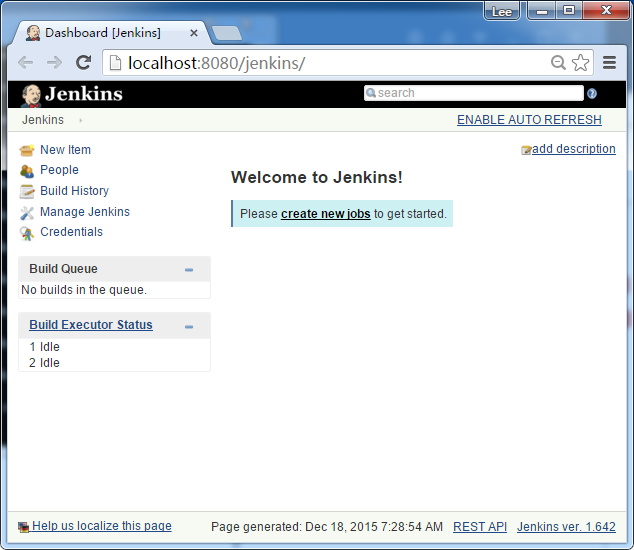634x550 pixels.
Task: Click the search help question mark icon
Action: click(x=592, y=94)
